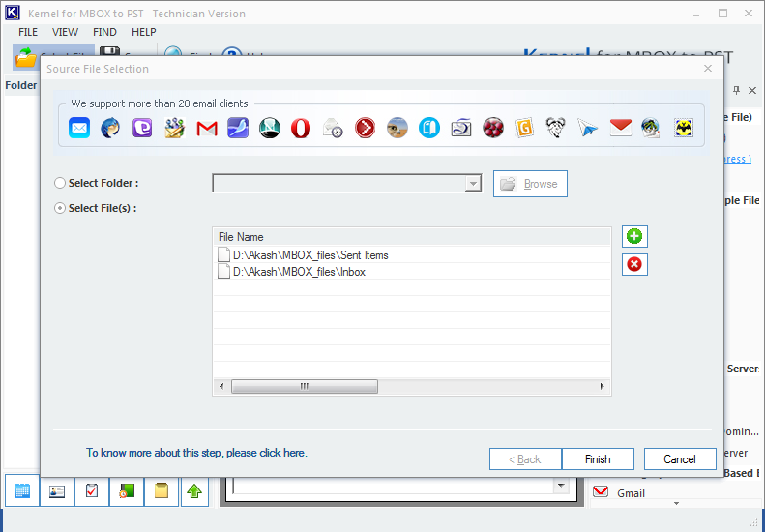Click the envelope-with-people email client icon
765x532 pixels.
175,128
